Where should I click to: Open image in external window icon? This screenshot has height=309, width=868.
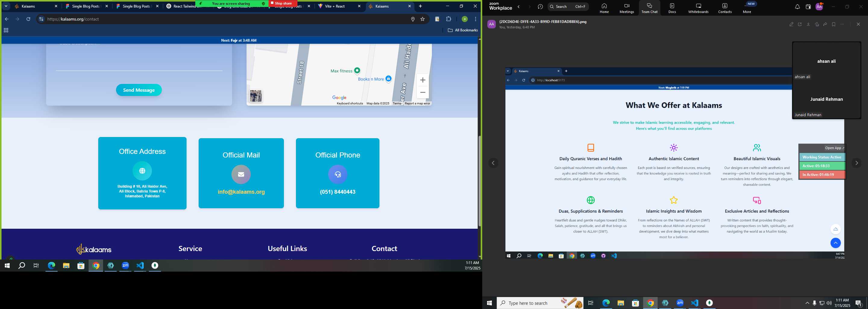coord(800,24)
